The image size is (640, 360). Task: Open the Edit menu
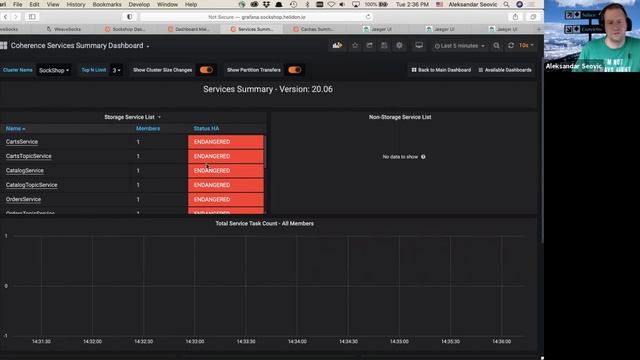34,4
